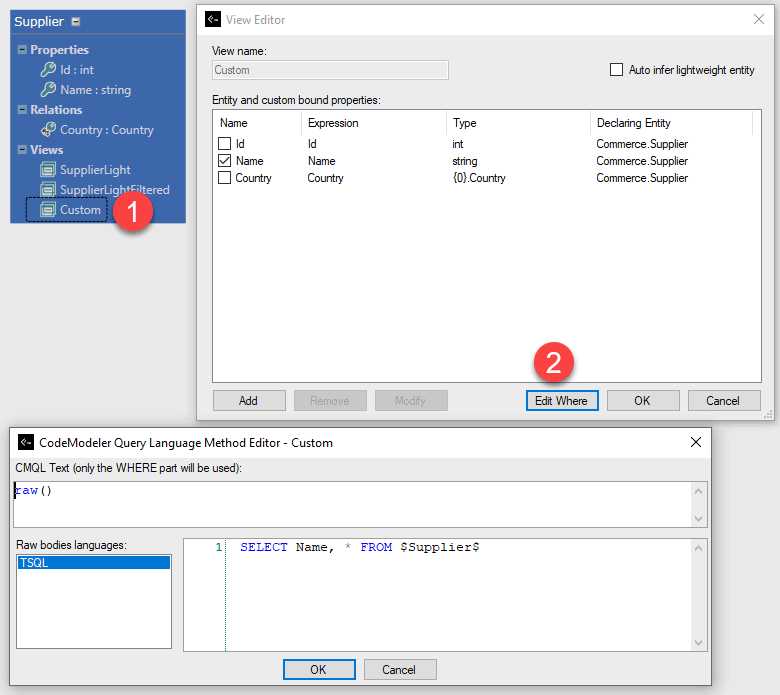Viewport: 780px width, 695px height.
Task: Click the CMQL text scrollbar down arrow
Action: [699, 519]
